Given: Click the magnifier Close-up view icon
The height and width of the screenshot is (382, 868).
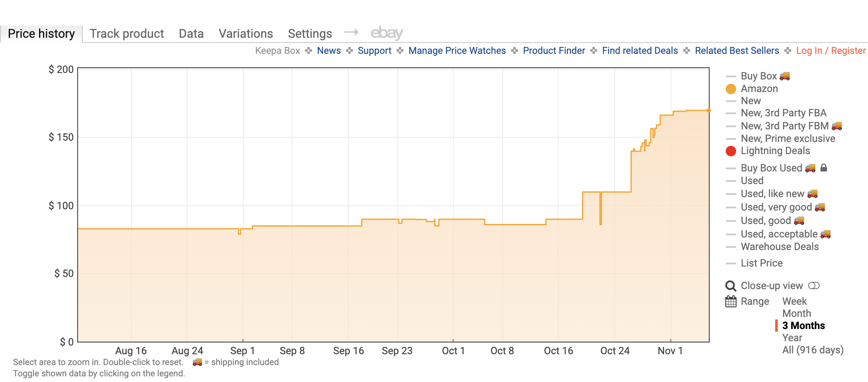Looking at the screenshot, I should (731, 286).
